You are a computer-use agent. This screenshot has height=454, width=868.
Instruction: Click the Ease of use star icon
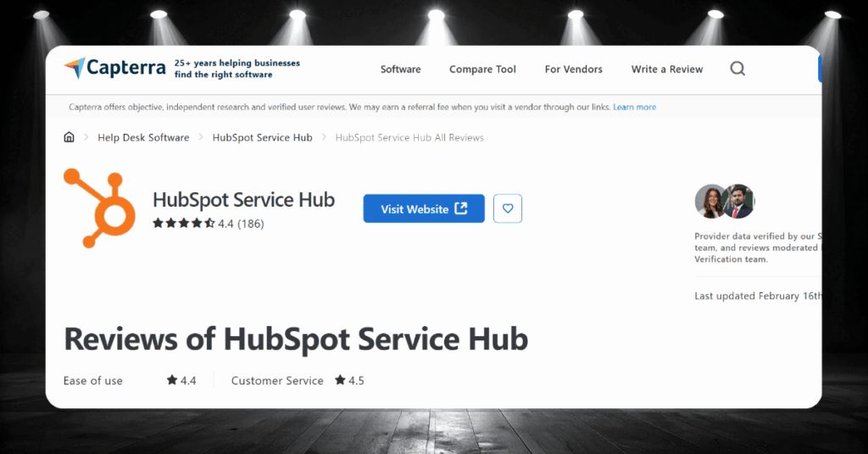tap(172, 380)
